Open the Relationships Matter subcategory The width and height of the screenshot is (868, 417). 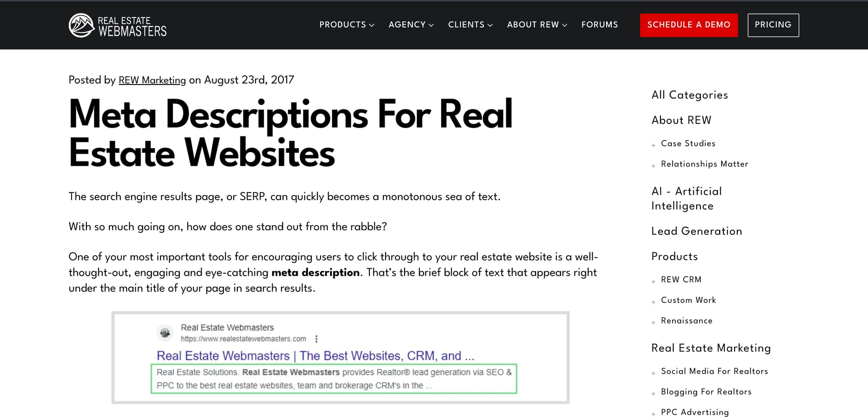pyautogui.click(x=704, y=164)
